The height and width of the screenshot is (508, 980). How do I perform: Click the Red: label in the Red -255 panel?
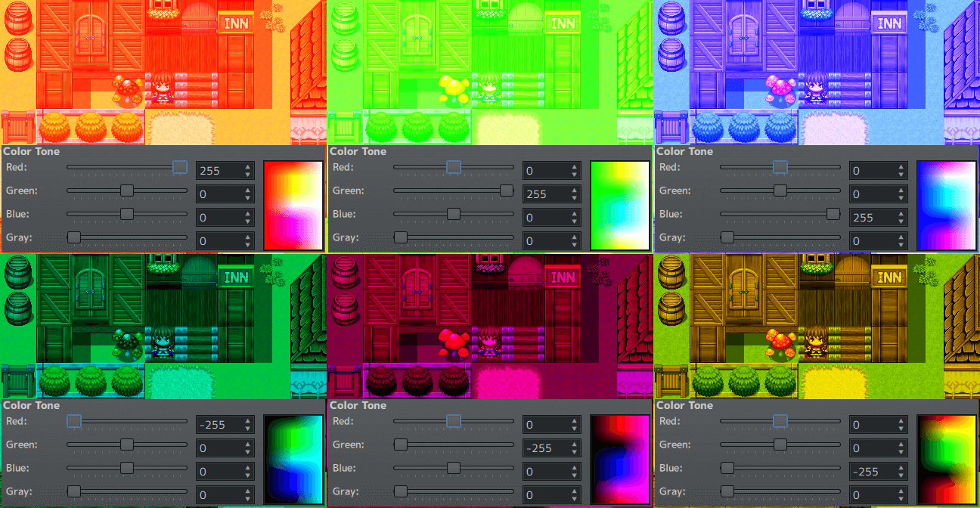click(x=16, y=421)
